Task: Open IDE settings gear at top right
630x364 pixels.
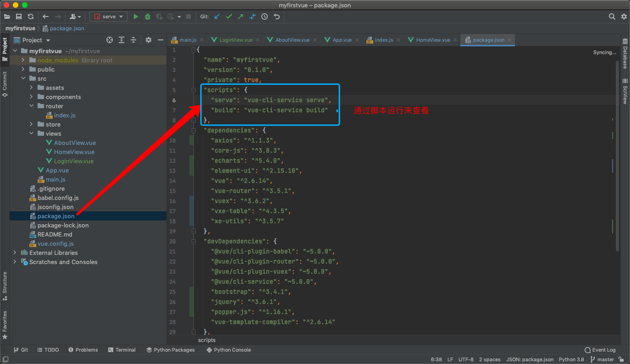Action: click(x=624, y=17)
